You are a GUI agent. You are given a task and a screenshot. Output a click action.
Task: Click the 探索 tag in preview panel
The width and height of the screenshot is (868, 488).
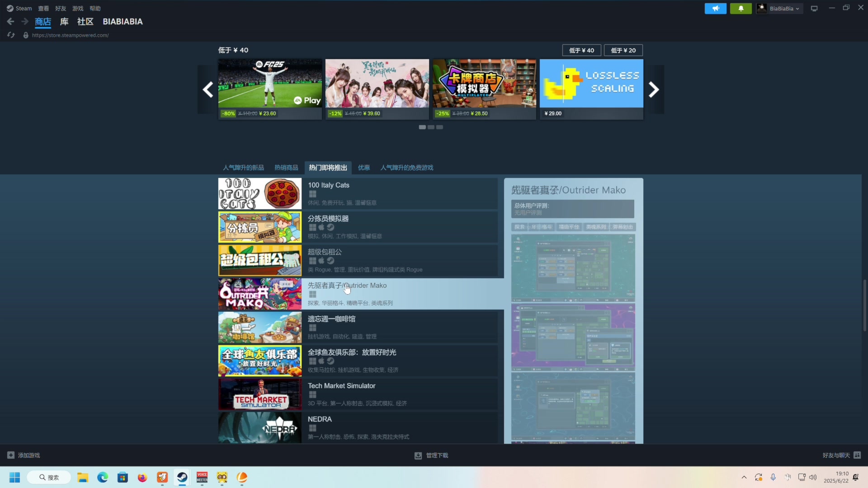[x=519, y=227]
